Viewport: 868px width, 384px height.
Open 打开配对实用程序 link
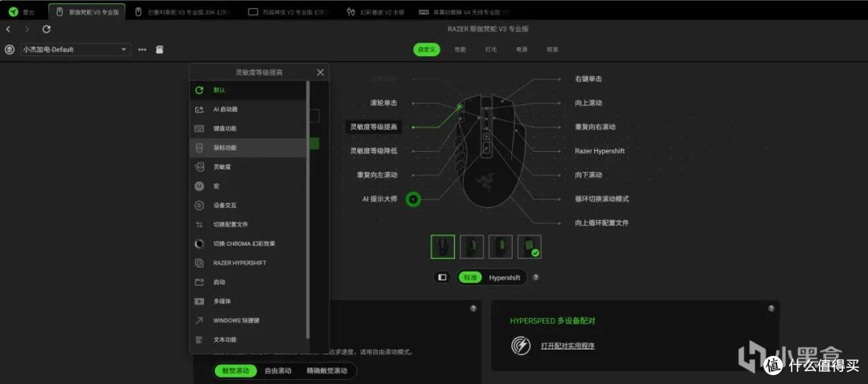pos(567,345)
